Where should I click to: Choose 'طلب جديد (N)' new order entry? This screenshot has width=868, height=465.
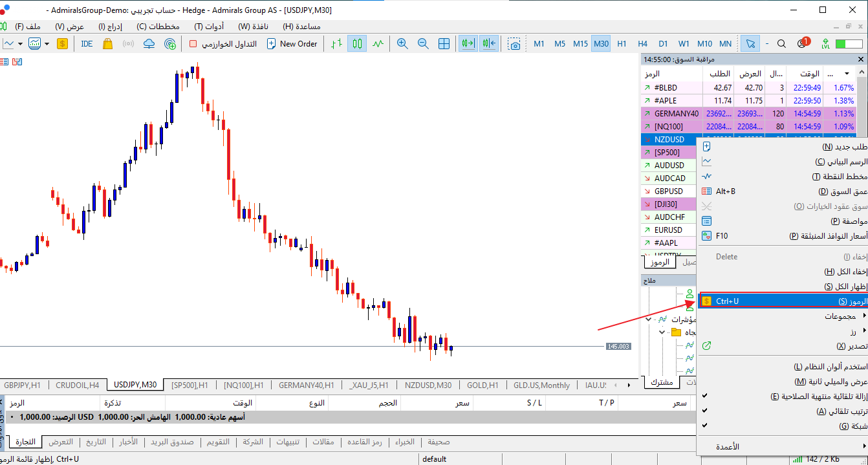tap(783, 147)
